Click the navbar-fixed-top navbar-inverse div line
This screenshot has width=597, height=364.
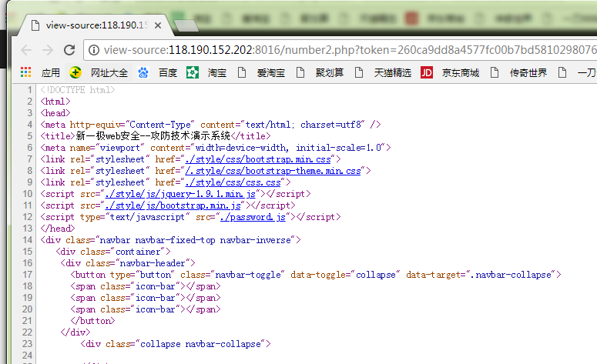pos(170,240)
